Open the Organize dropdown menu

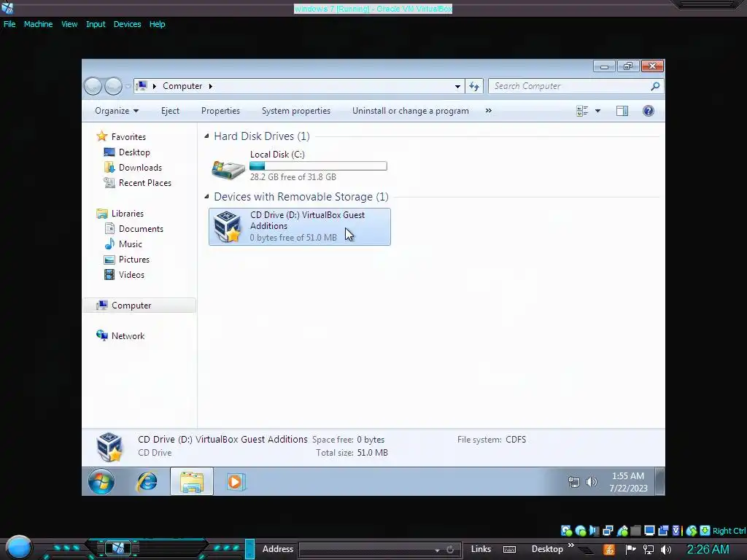tap(117, 111)
